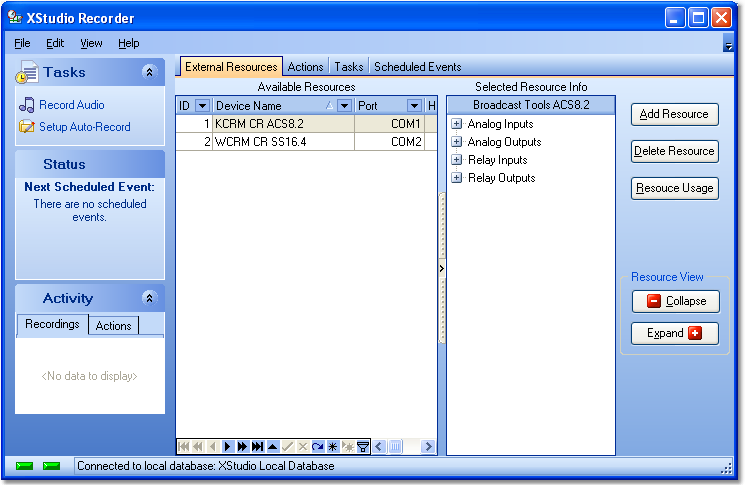Jump to prior page of records
Viewport: 745px width, 487px height.
tap(198, 447)
